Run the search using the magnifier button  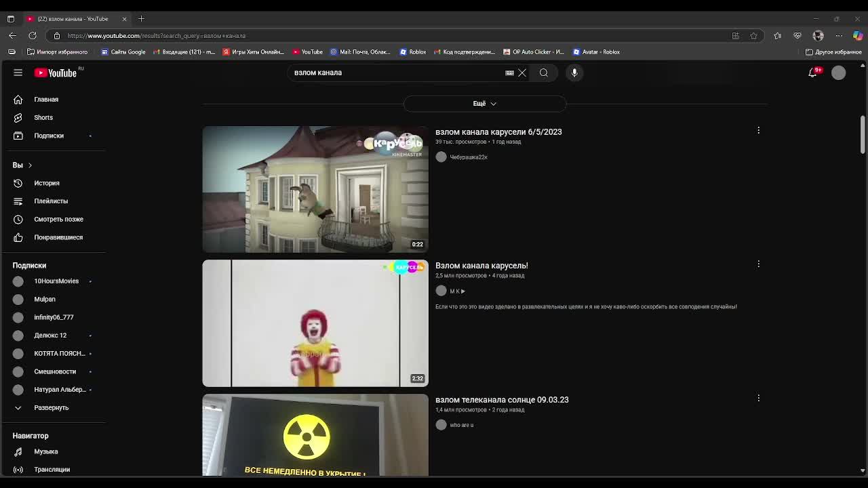tap(544, 73)
